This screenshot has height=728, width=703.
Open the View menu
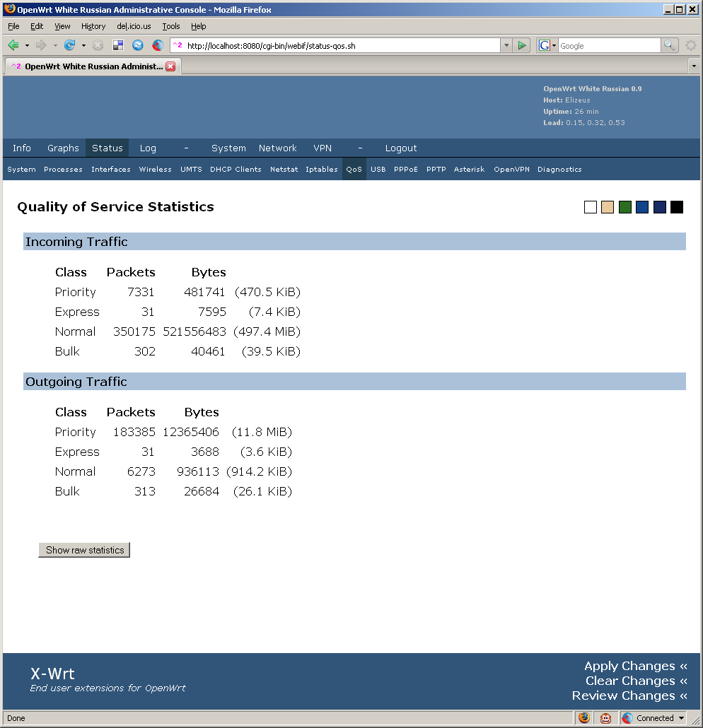point(62,26)
